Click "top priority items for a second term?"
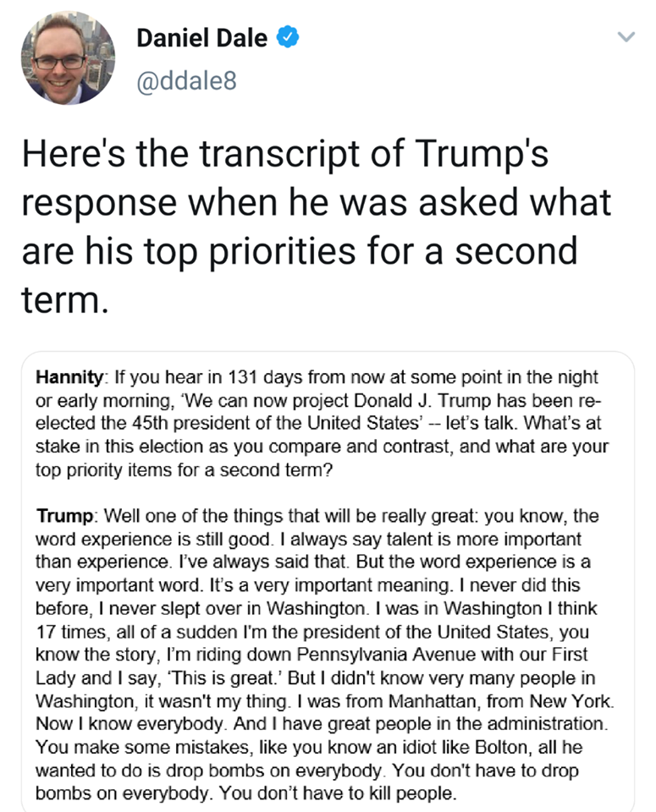The width and height of the screenshot is (656, 812). (x=184, y=470)
